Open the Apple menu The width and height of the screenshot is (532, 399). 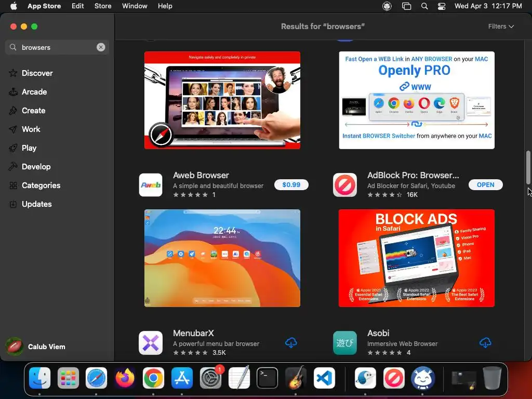click(x=13, y=6)
